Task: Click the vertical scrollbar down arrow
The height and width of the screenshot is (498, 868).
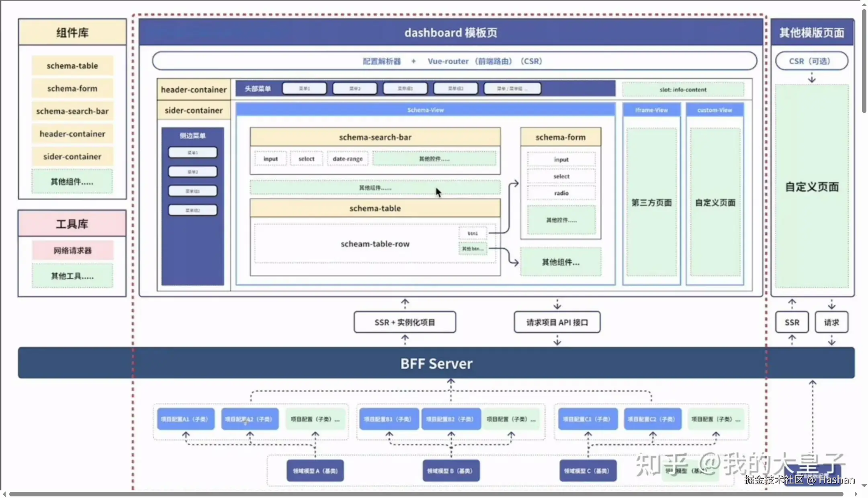Action: [x=864, y=486]
